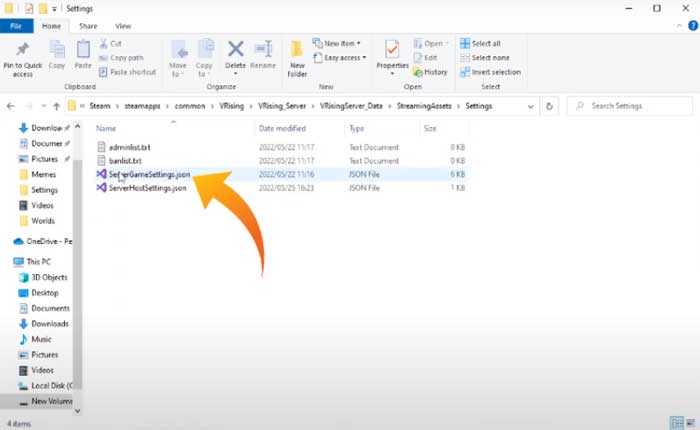Click the Copy icon in Clipboard group
Viewport: 700px width, 430px height.
57,50
